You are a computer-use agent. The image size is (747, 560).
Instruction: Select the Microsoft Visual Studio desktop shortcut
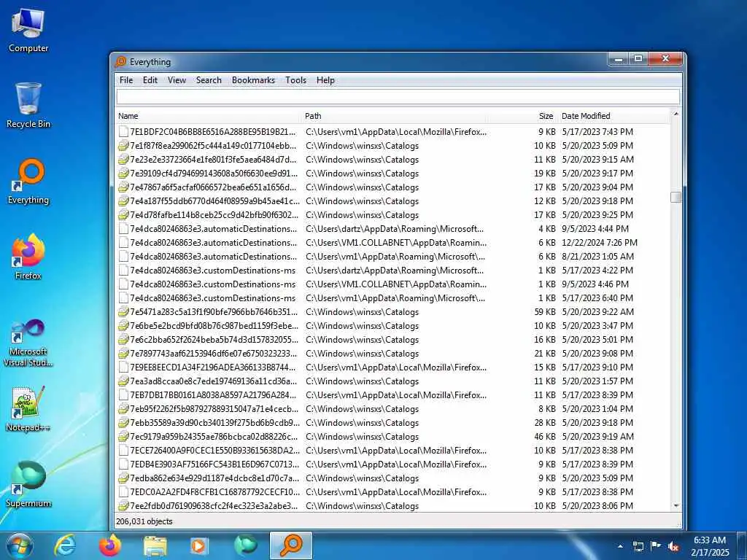pyautogui.click(x=28, y=343)
